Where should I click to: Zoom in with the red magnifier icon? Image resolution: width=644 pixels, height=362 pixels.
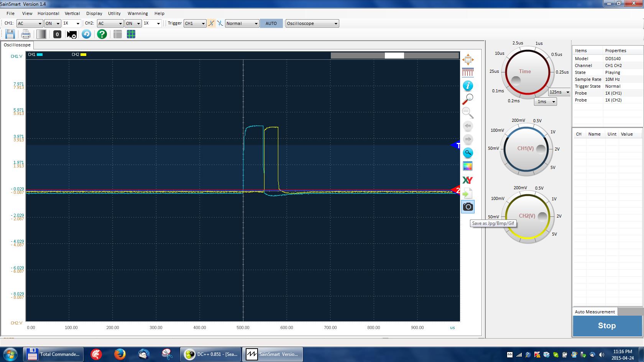tap(468, 99)
